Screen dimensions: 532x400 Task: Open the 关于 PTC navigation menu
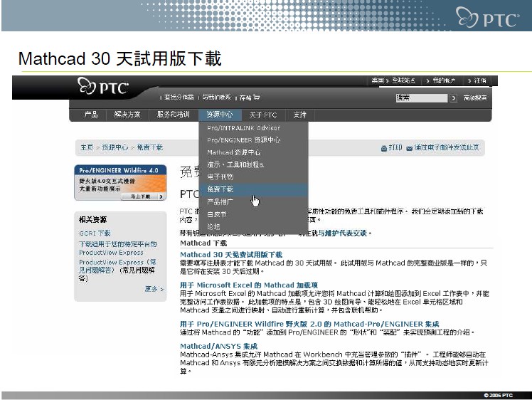[263, 115]
